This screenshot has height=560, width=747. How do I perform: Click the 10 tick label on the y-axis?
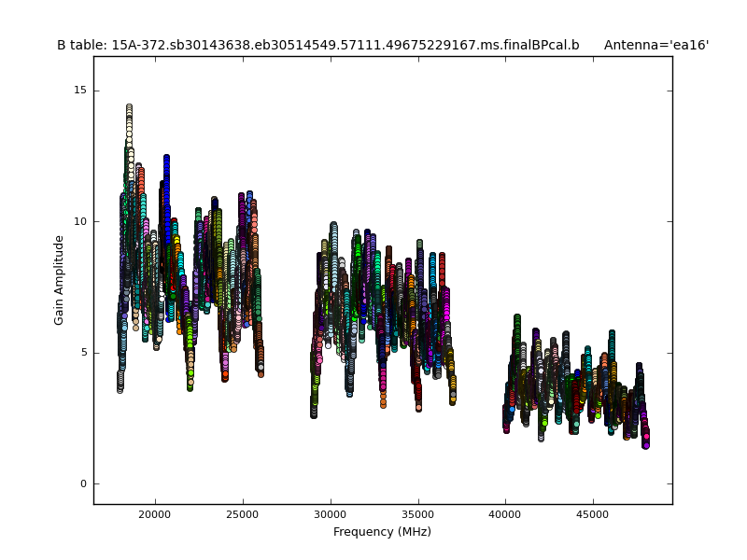point(80,221)
